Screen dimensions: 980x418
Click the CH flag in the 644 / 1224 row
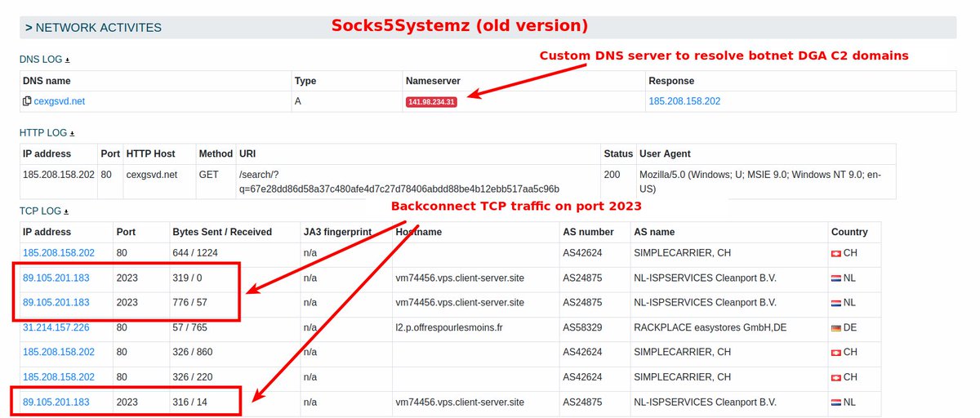pyautogui.click(x=835, y=254)
